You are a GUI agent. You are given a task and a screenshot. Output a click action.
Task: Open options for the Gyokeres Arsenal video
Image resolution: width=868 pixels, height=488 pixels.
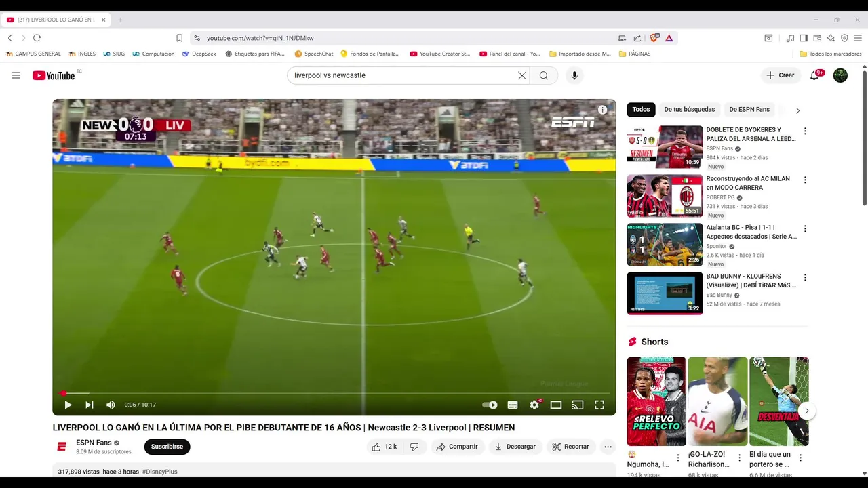(805, 131)
